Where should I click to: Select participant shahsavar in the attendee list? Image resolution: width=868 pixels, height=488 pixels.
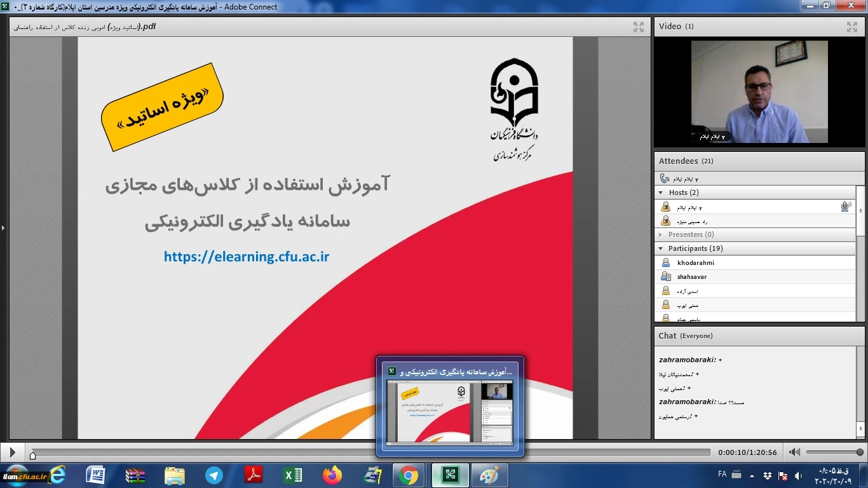pos(692,276)
